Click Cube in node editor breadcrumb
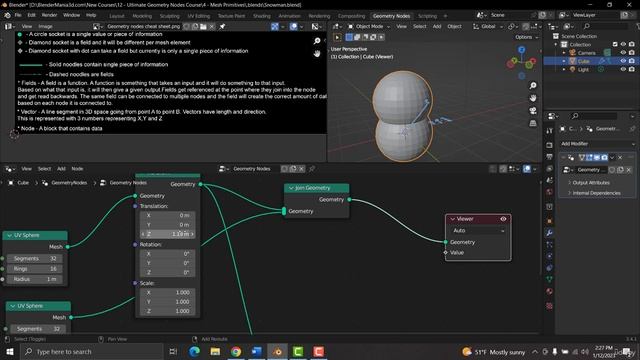Viewport: 640px width, 360px height. click(23, 183)
